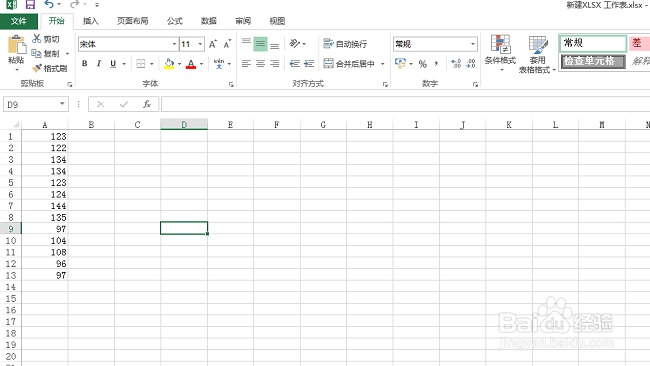Screen dimensions: 650x366
Task: Increase the number of decimal places
Action: [456, 63]
